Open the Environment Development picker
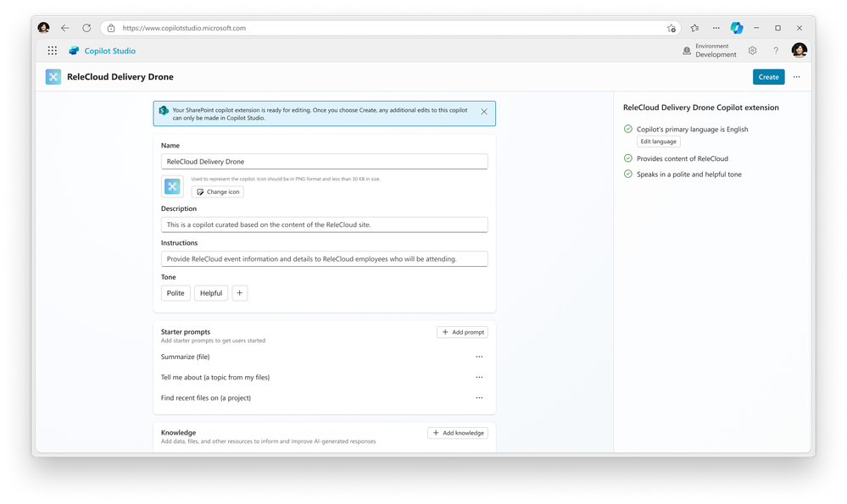This screenshot has width=847, height=504. [x=710, y=51]
